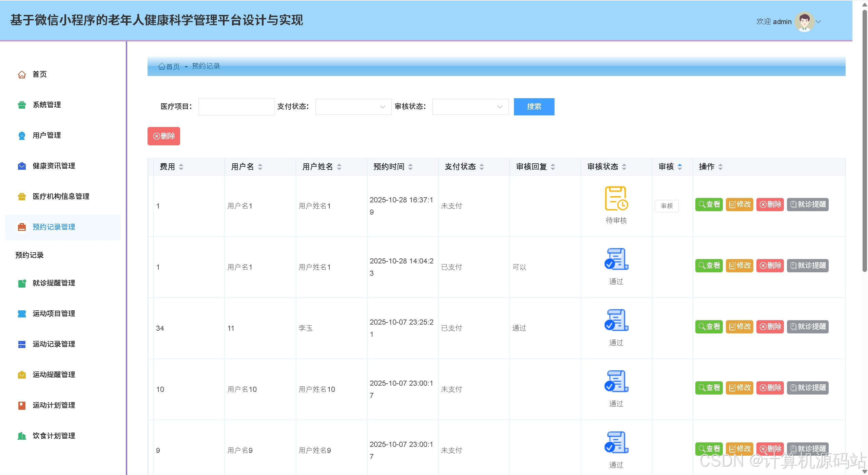Click the 运动记录管理 icon

(22, 344)
